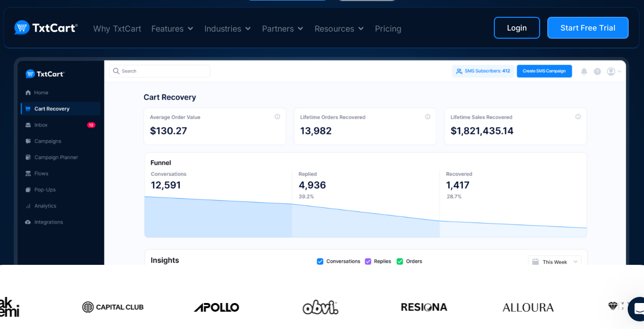Disable the Orders checkbox
644x329 pixels.
point(400,261)
